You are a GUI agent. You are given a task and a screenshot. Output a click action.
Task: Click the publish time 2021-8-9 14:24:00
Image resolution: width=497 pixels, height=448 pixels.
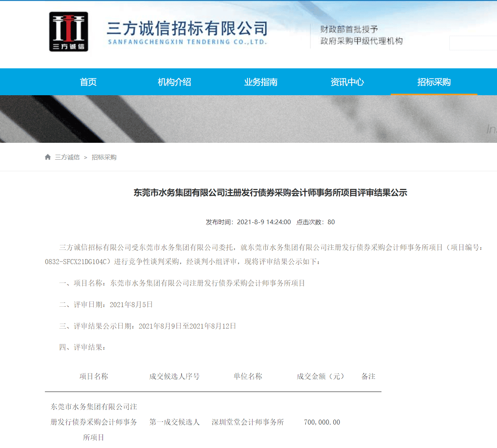point(264,222)
